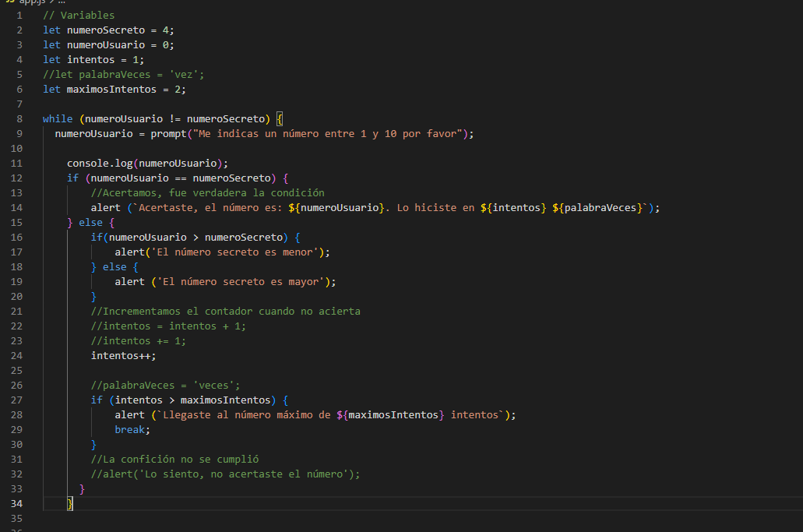Click the string 'El número secreto es mayor'

click(x=240, y=282)
